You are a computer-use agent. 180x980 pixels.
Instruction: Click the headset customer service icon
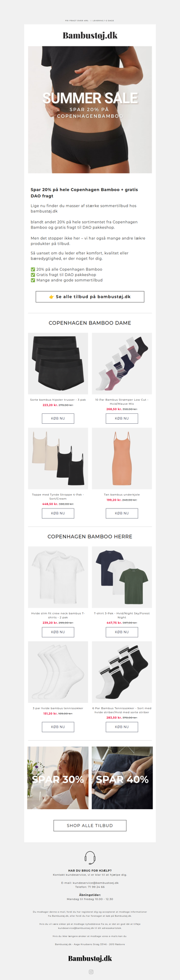pos(90,857)
